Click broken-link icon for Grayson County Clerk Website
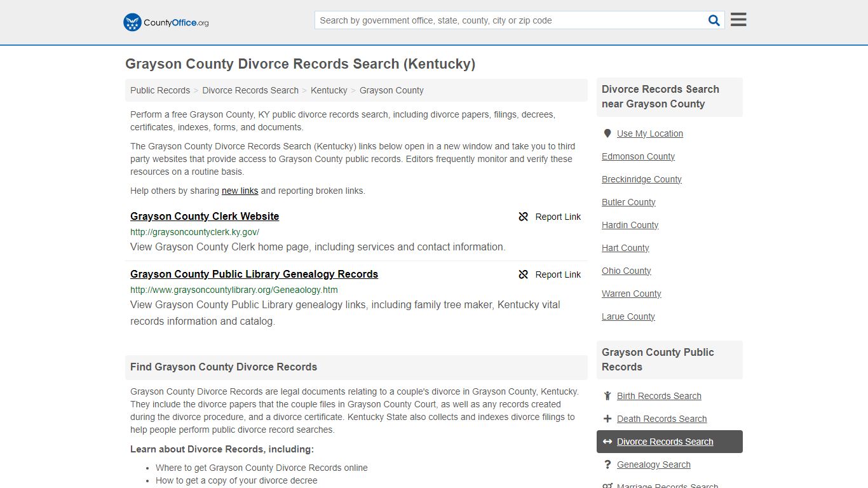868x488 pixels. 524,217
